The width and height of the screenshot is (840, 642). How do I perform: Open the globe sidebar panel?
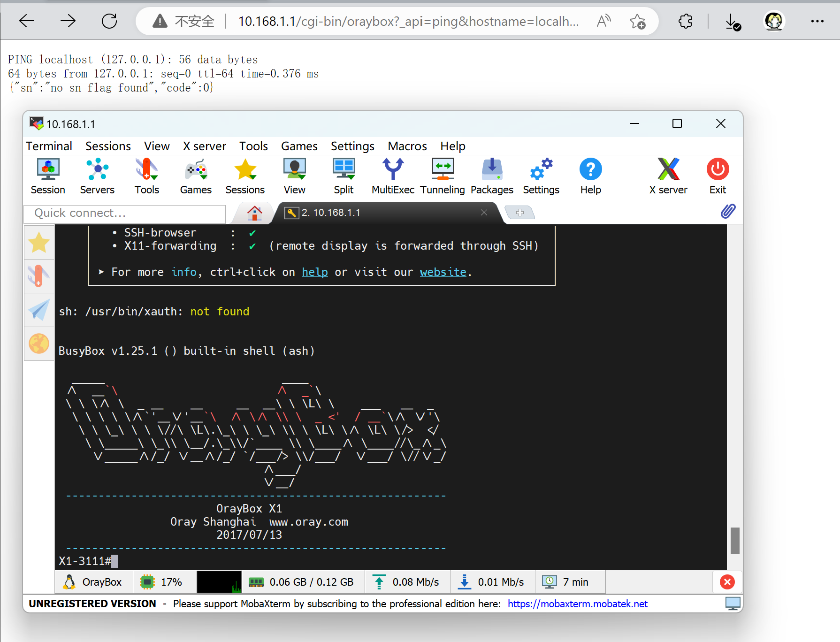tap(39, 344)
